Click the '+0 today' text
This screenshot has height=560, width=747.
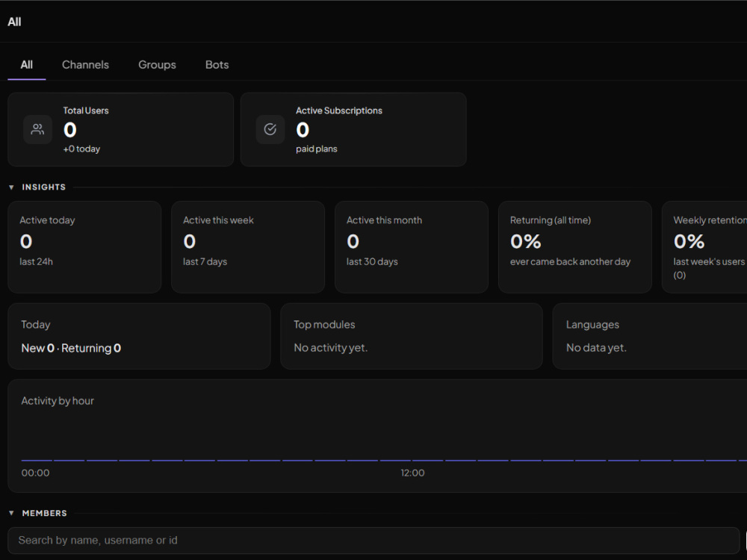point(81,149)
